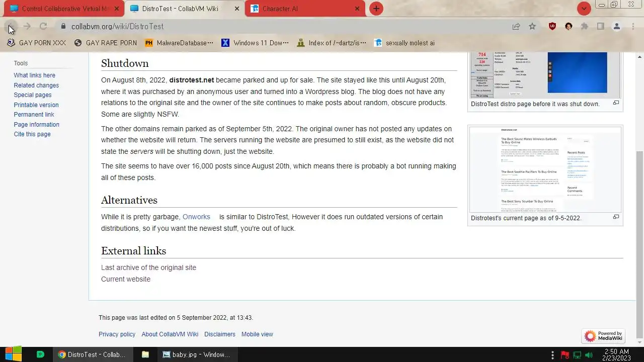The image size is (644, 362).
Task: Open About CollabVM Wiki in footer
Action: click(x=170, y=334)
